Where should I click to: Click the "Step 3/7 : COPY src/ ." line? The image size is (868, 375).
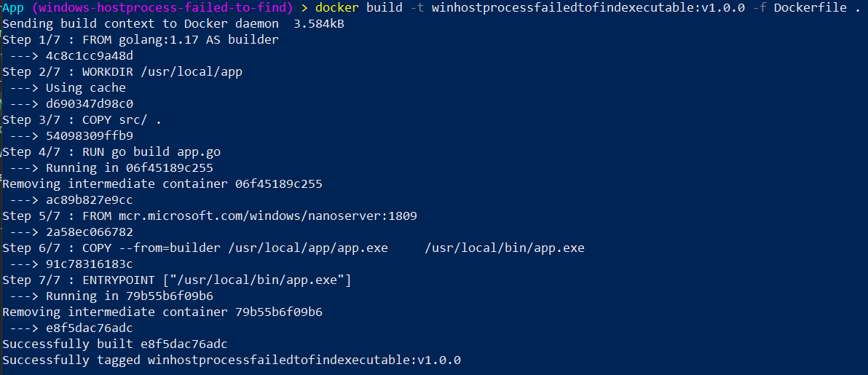82,120
